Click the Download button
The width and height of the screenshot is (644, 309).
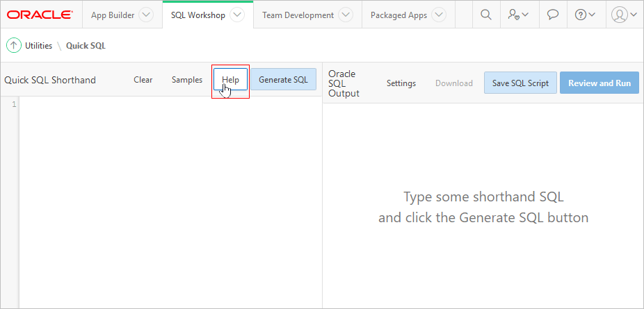coord(454,83)
